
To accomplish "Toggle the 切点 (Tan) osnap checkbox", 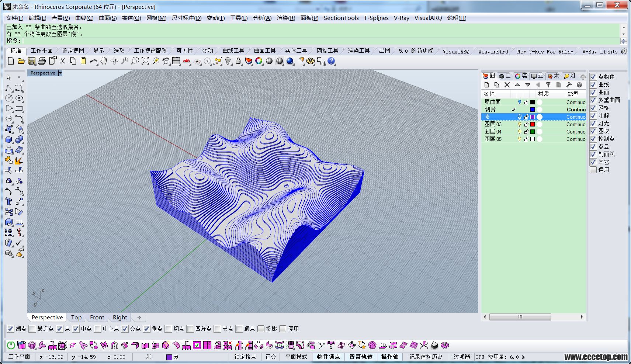I will coord(168,329).
